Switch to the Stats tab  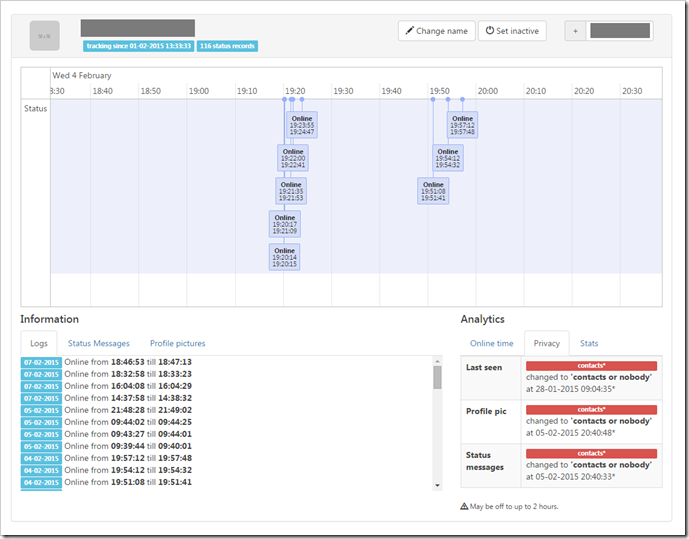[x=589, y=343]
